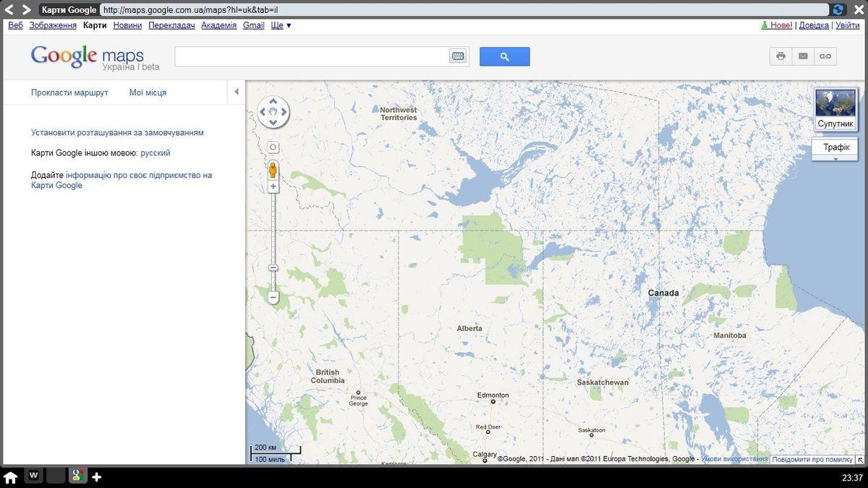This screenshot has height=488, width=868.
Task: Pan the map right with the east arrow
Action: point(284,112)
